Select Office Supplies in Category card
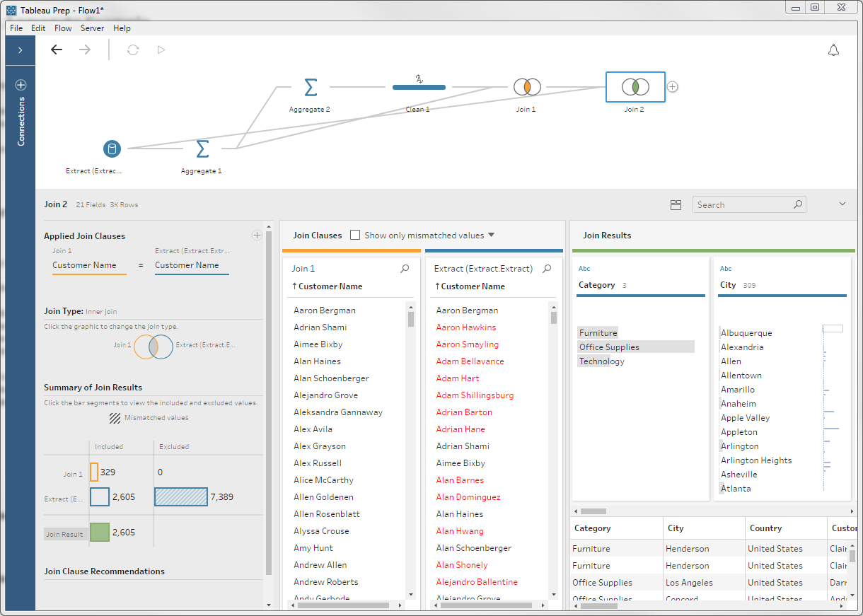Image resolution: width=863 pixels, height=616 pixels. tap(609, 347)
